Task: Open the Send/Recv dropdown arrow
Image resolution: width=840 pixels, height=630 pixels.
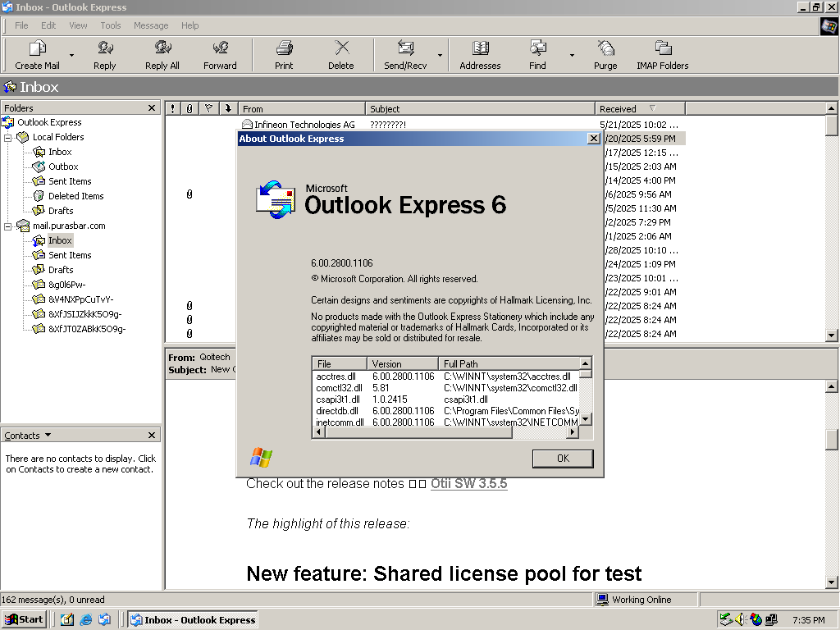Action: (x=440, y=55)
